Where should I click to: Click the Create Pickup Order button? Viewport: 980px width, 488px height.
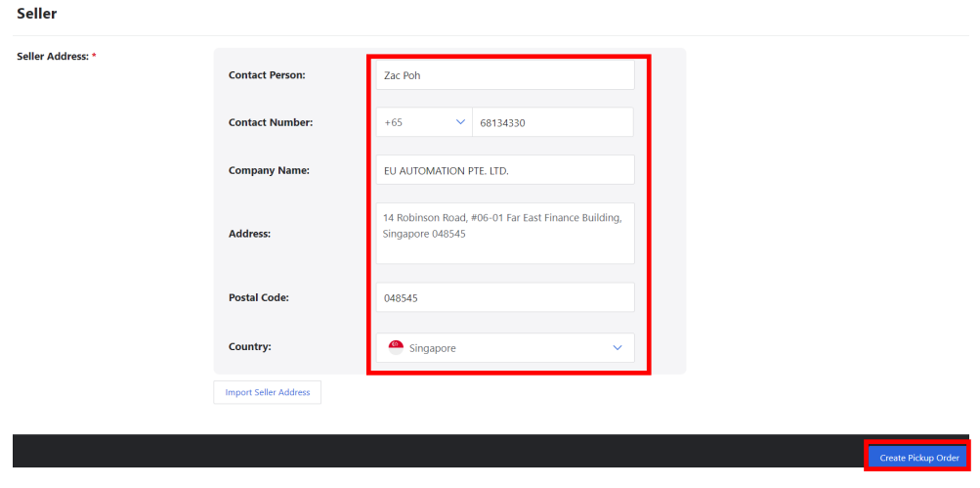[x=918, y=458]
